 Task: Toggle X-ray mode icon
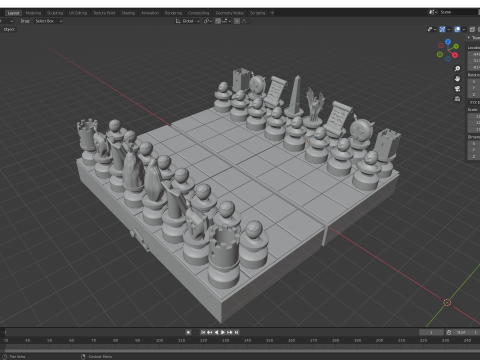coord(472,30)
